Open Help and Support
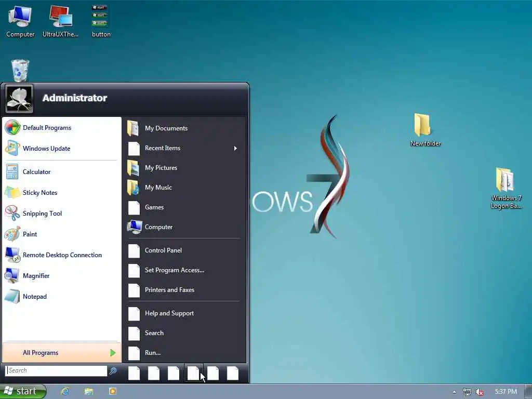 click(x=184, y=313)
